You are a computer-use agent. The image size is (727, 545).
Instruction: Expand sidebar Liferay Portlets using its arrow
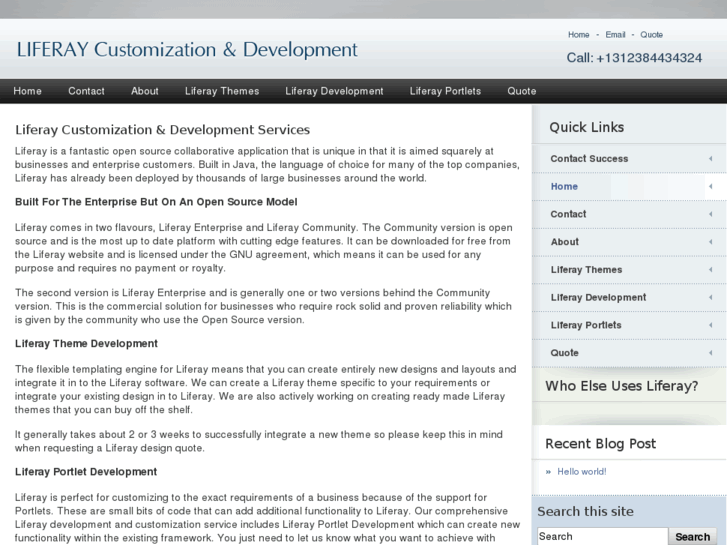click(x=710, y=325)
